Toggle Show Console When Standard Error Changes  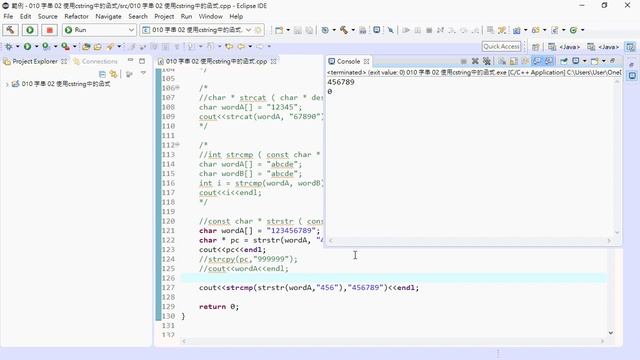[549, 61]
